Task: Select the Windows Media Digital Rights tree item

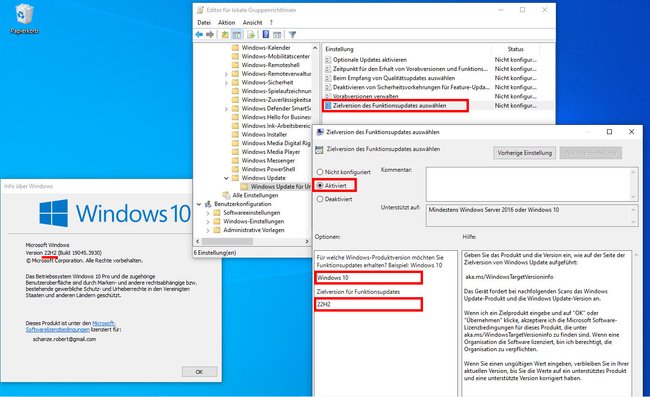Action: click(x=276, y=143)
